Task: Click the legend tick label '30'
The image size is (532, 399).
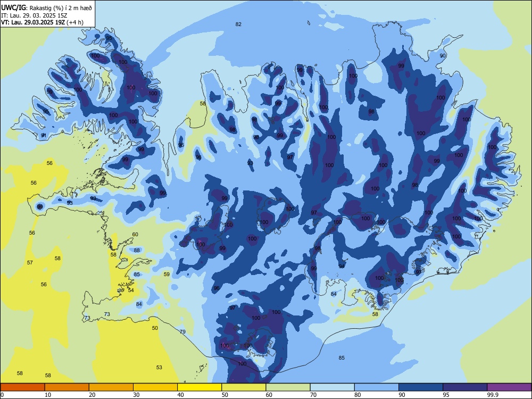Action: pos(136,395)
